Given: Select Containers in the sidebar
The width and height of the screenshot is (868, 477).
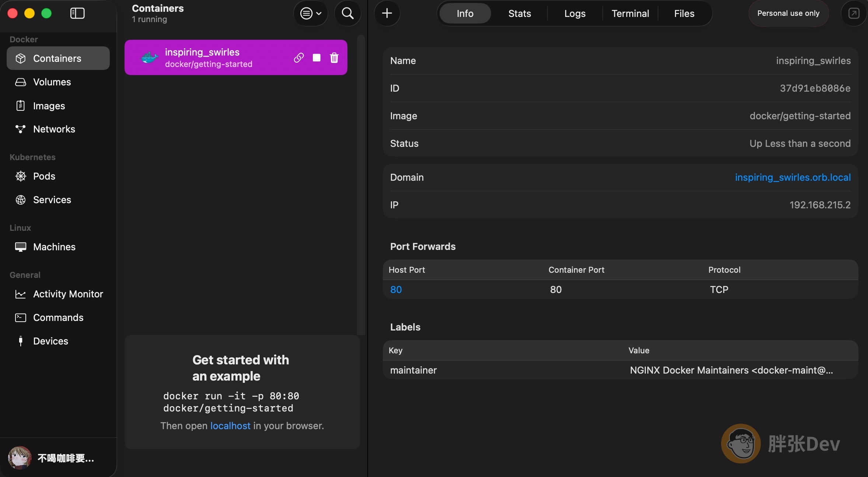Looking at the screenshot, I should 58,58.
